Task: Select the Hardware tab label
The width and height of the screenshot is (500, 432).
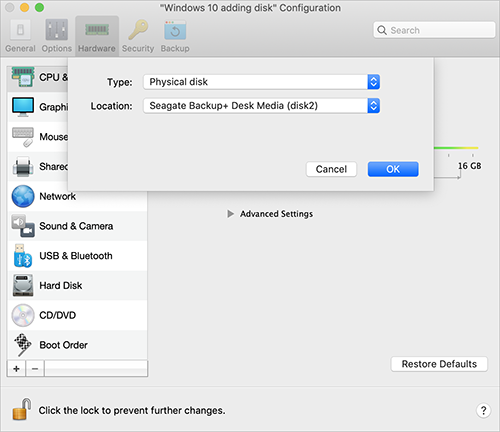Action: [x=97, y=49]
